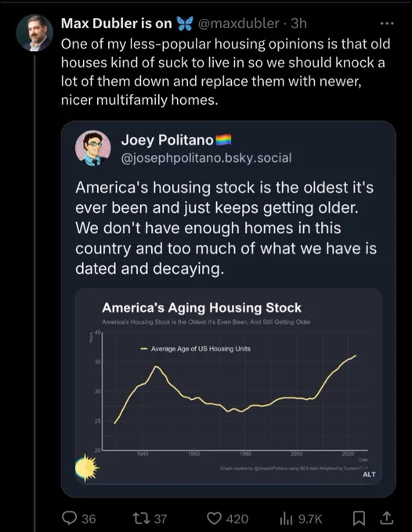Click the sun logo on the chart

pos(87,468)
